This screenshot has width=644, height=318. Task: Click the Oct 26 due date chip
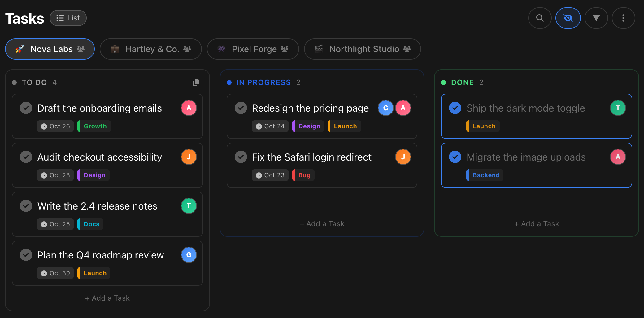pyautogui.click(x=55, y=126)
